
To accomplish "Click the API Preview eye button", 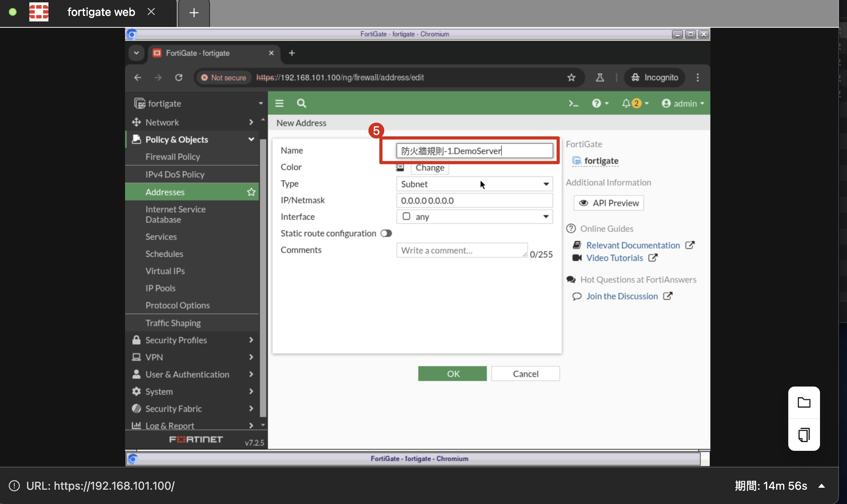I will [x=608, y=203].
